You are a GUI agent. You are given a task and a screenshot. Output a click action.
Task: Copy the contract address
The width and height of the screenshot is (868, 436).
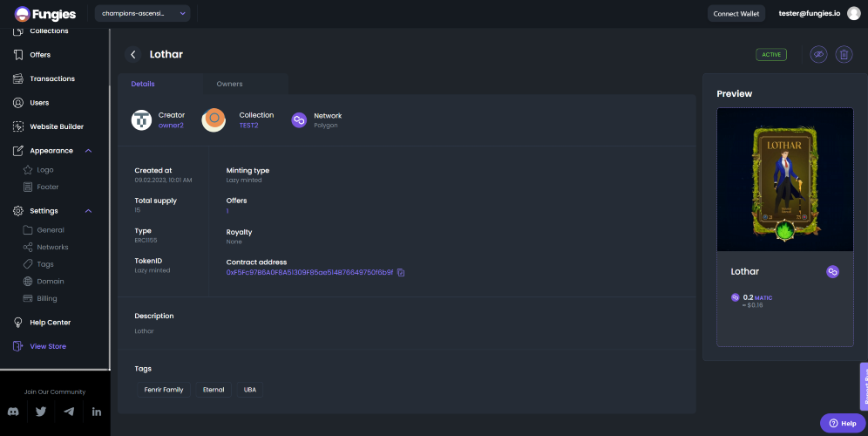[401, 273]
